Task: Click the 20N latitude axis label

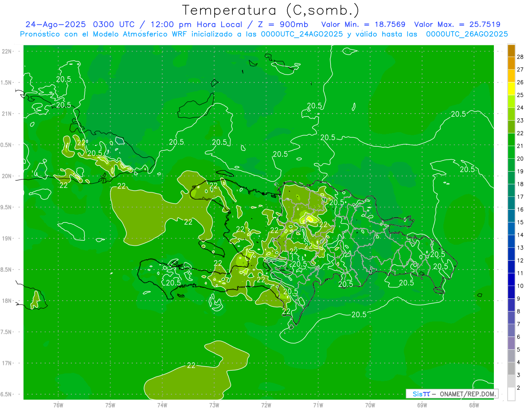Action: pos(7,176)
